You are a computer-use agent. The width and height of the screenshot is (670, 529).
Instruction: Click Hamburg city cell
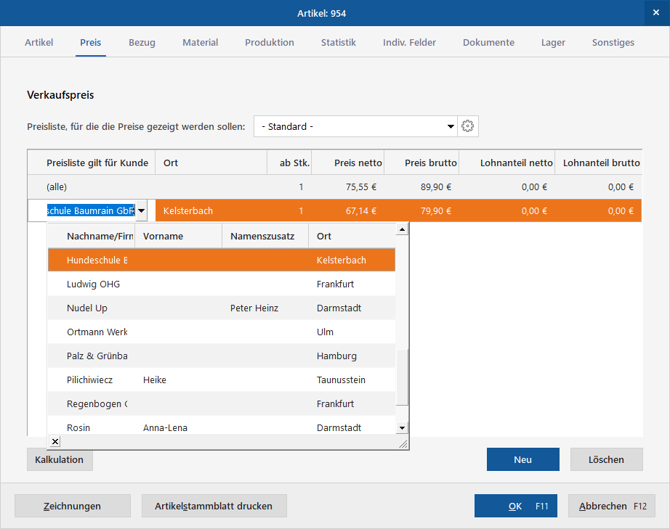[336, 356]
